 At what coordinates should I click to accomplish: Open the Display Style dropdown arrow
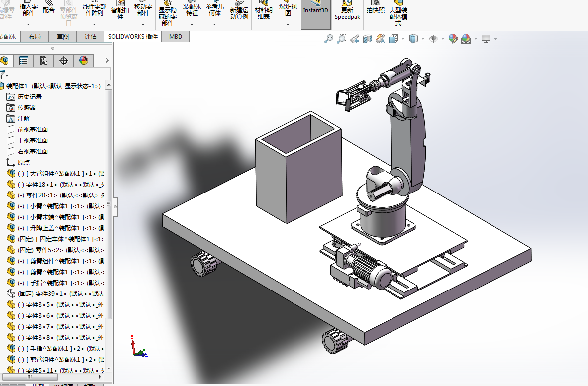pos(423,39)
